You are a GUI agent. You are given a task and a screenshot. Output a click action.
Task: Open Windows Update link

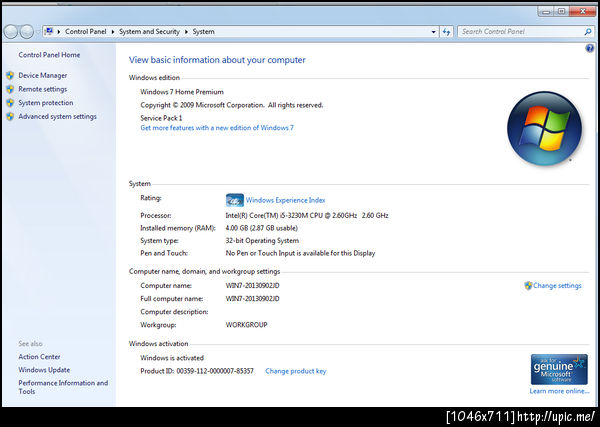point(44,370)
